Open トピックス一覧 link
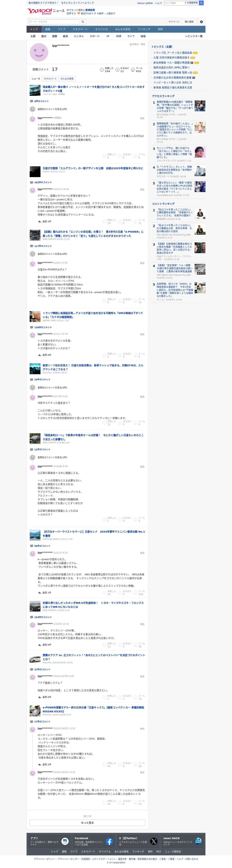The image size is (232, 868). click(x=194, y=36)
